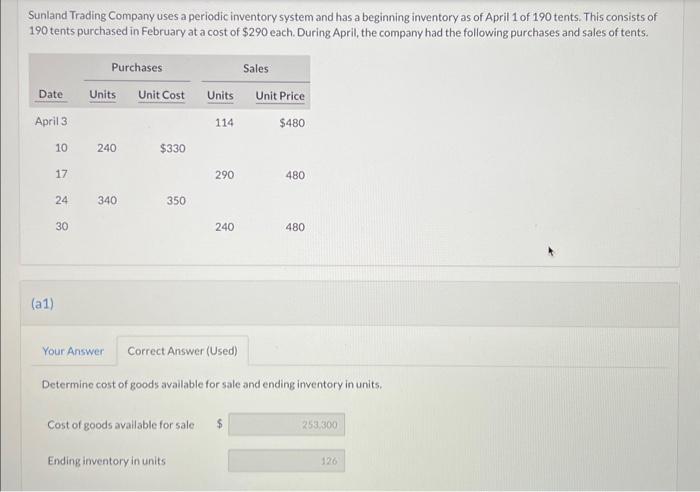Screen dimensions: 700x492
Task: Click the Determine cost of goods instruction text
Action: pyautogui.click(x=212, y=384)
